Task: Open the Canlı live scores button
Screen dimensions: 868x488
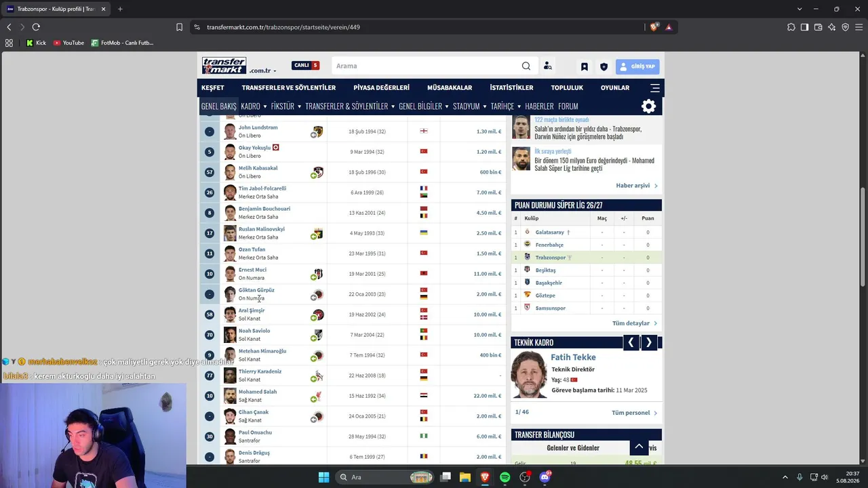Action: point(306,65)
